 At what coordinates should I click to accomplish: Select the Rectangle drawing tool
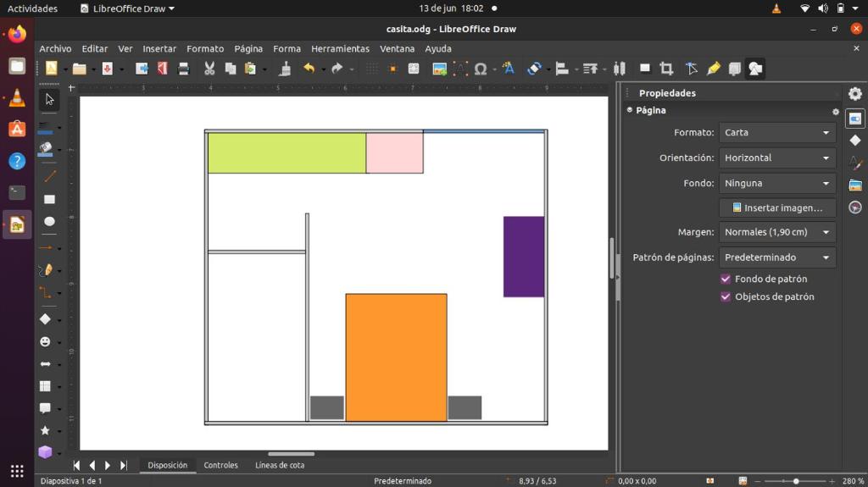tap(49, 199)
